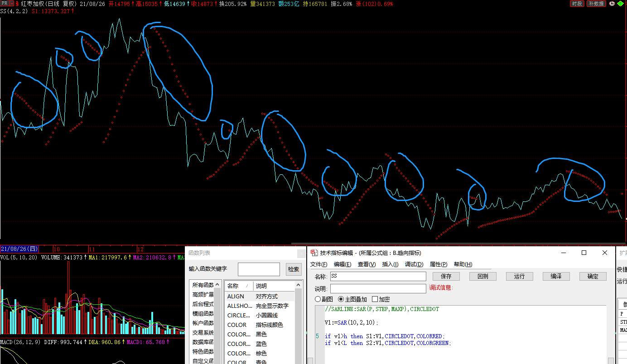Click the date label 21/08/26(四)
The width and height of the screenshot is (627, 364).
(19, 249)
